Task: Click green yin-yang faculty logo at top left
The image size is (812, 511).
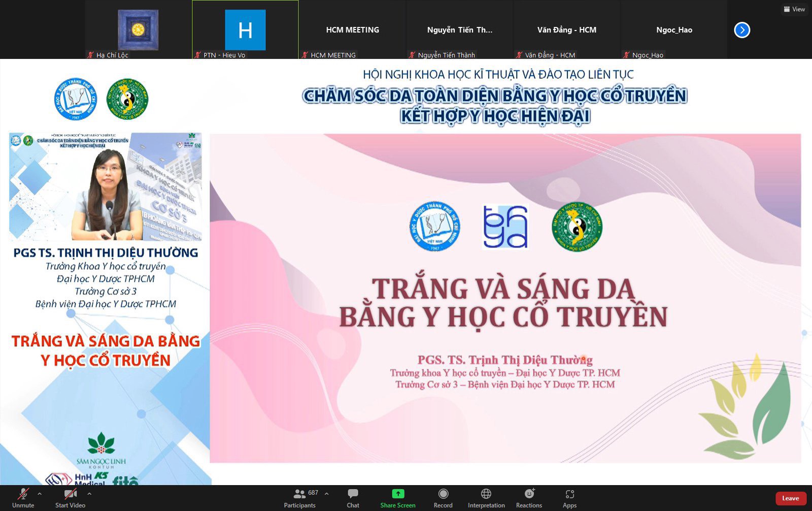Action: [127, 99]
